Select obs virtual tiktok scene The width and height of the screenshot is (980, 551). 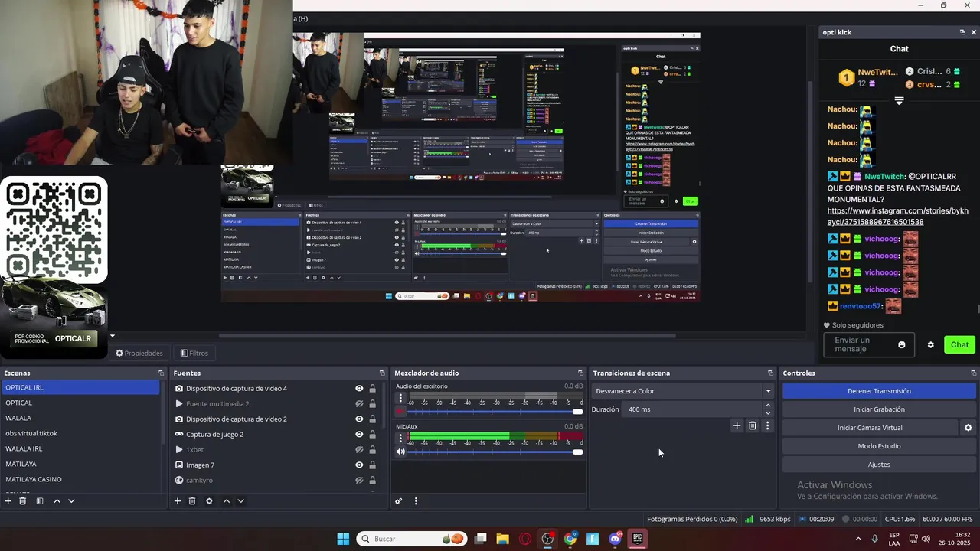coord(80,433)
